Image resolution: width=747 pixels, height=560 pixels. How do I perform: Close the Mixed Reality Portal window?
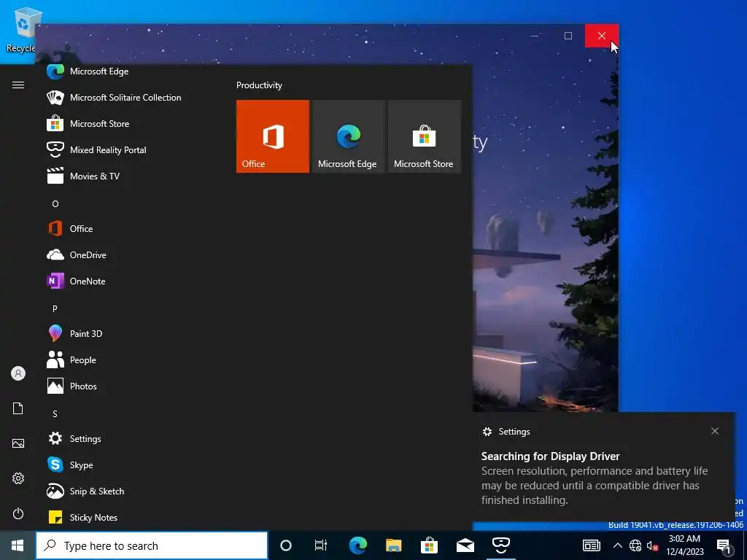[x=602, y=36]
